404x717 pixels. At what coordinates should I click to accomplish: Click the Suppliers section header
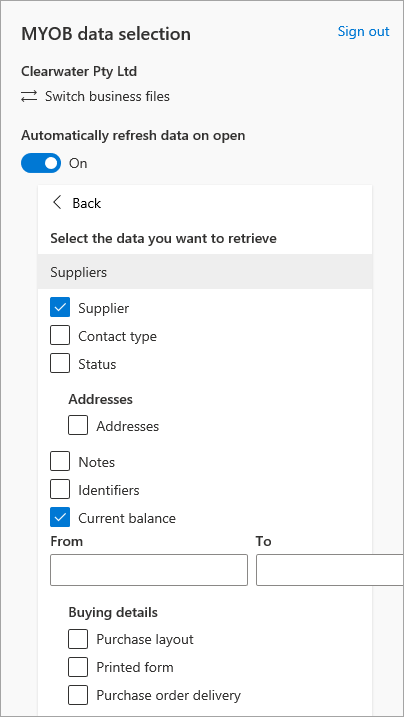click(205, 272)
